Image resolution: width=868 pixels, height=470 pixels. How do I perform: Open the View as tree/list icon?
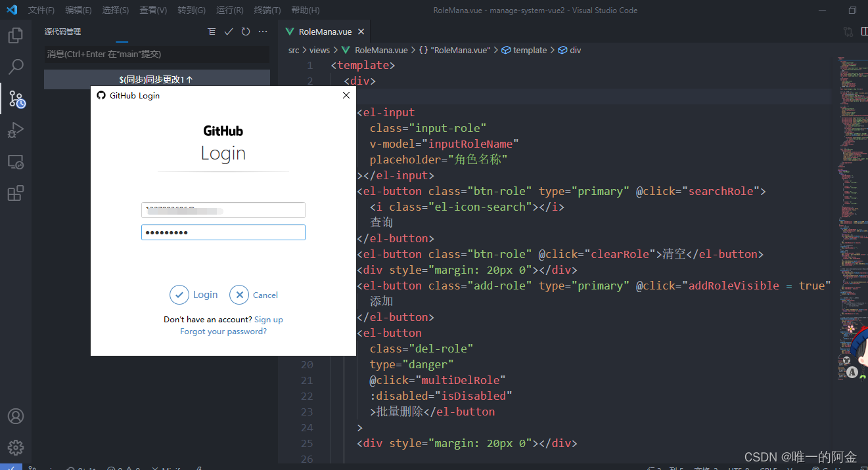(x=212, y=32)
